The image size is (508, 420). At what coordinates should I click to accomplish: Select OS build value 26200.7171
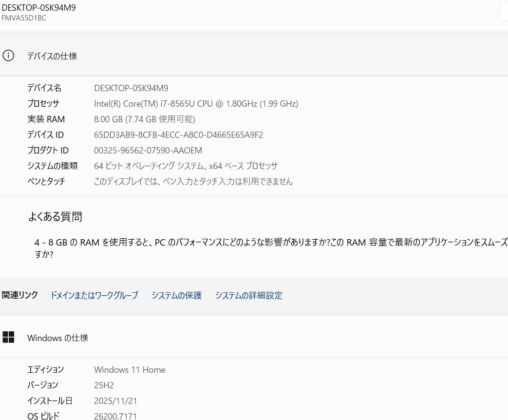click(x=115, y=416)
